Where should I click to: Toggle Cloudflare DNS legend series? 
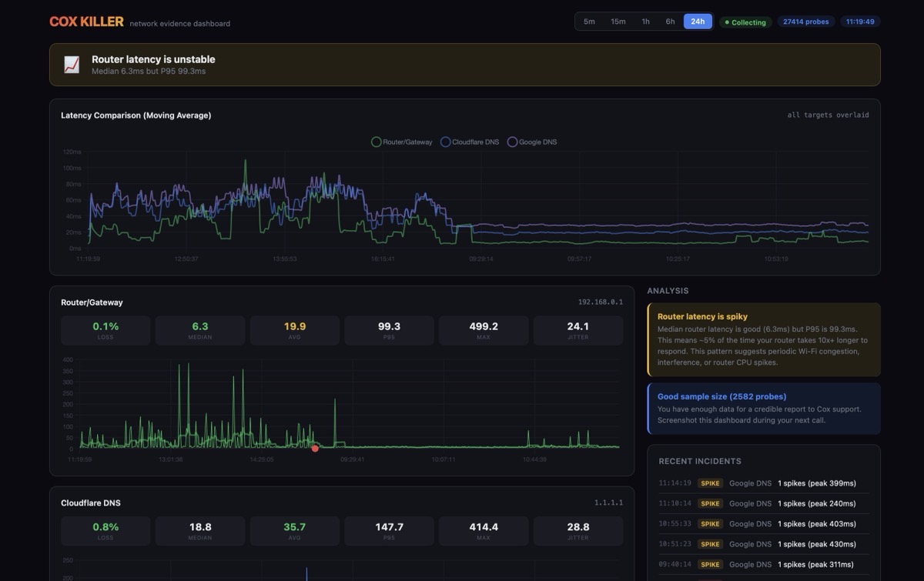coord(469,142)
